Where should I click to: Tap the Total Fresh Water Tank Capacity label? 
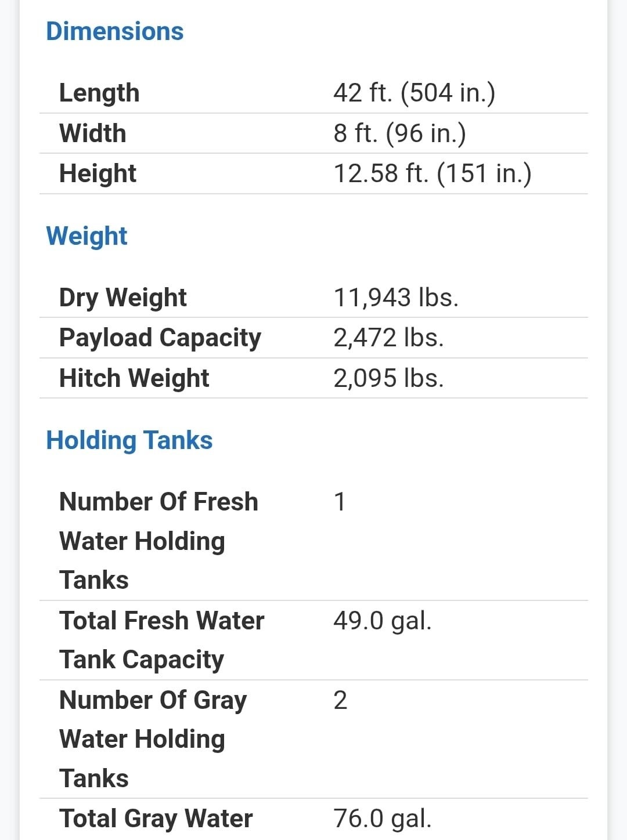(161, 640)
